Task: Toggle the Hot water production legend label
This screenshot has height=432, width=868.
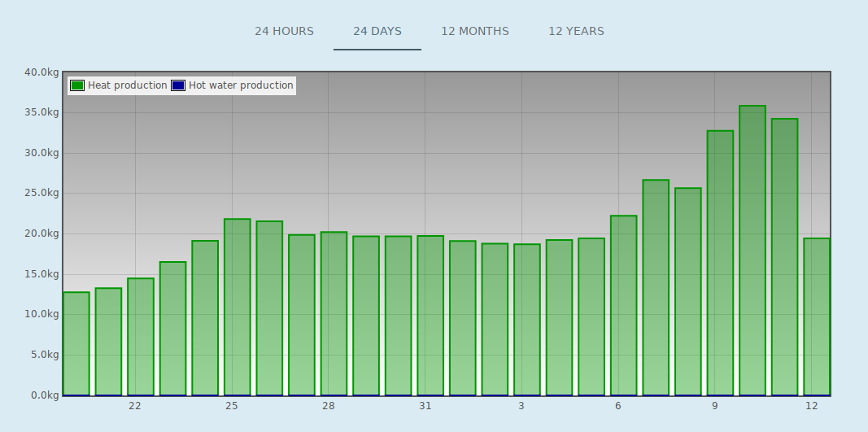Action: [241, 85]
